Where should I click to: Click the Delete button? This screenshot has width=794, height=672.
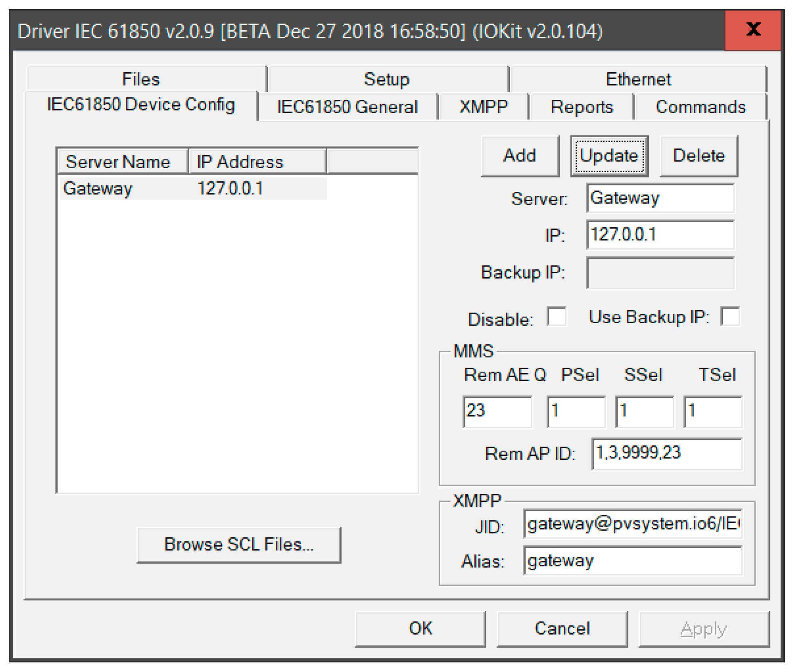coord(698,155)
